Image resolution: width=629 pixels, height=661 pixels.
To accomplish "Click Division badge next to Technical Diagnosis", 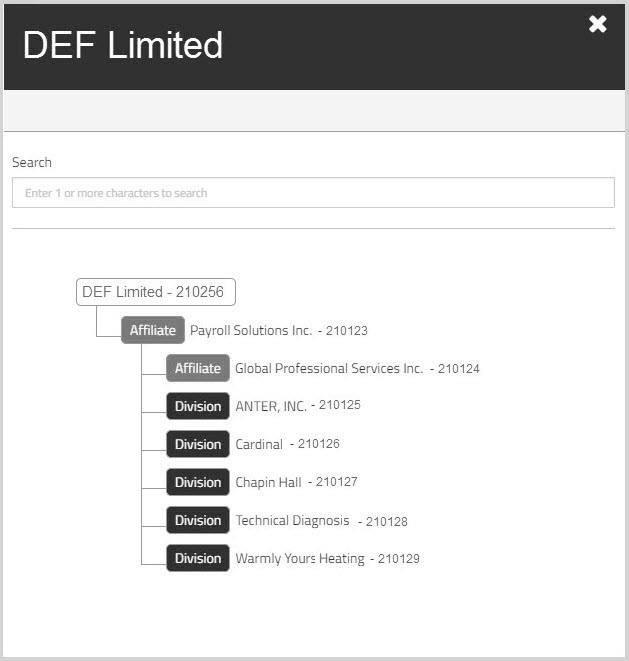I will coord(198,520).
